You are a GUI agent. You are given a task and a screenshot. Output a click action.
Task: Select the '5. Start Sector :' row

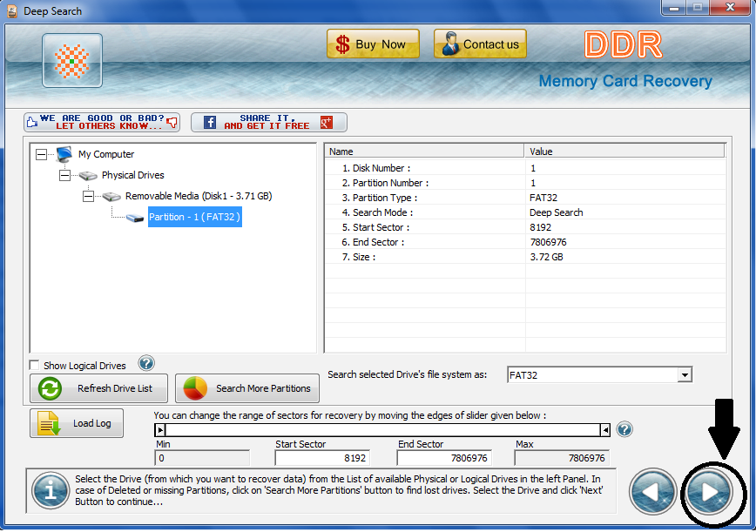pyautogui.click(x=525, y=227)
